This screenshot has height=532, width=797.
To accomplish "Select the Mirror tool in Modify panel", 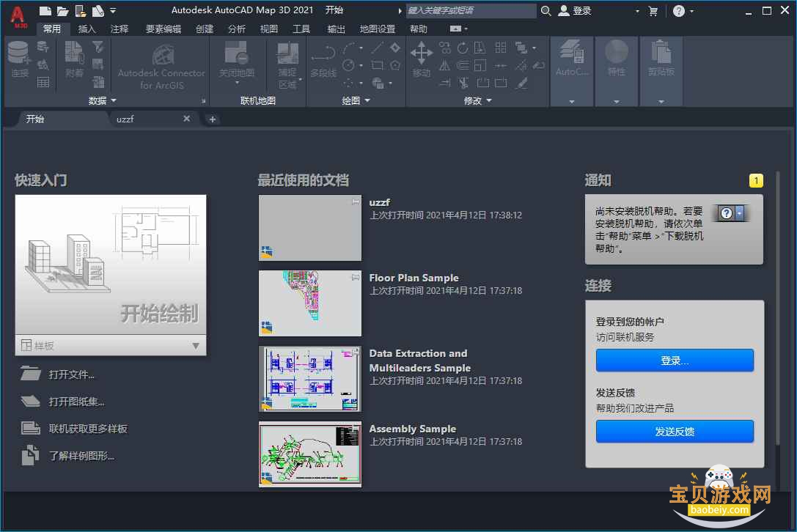I will click(x=445, y=65).
